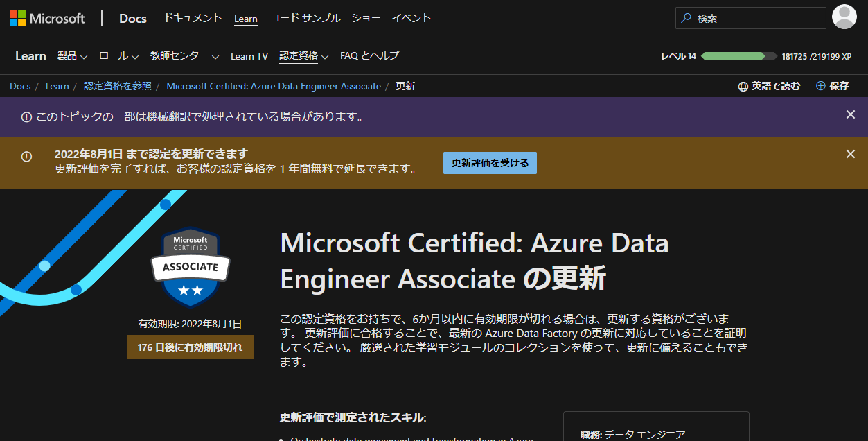Image resolution: width=868 pixels, height=441 pixels.
Task: Click the globe icon beside 英語で読む
Action: (x=743, y=86)
